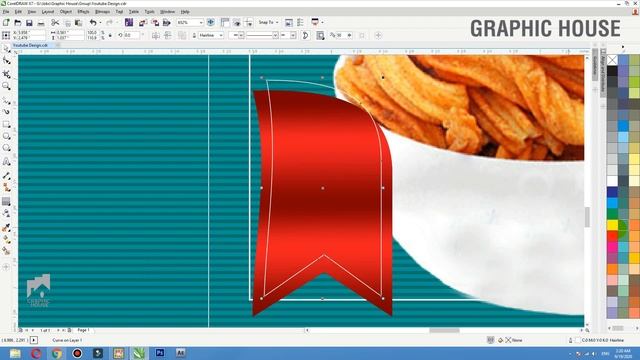Switch to Youtube Design.cdr document tab
The height and width of the screenshot is (360, 640).
point(31,45)
